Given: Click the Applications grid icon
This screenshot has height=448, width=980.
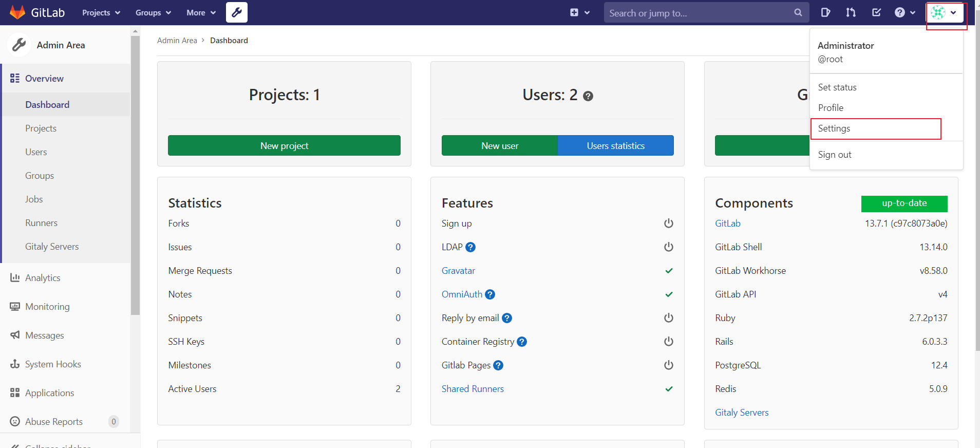Looking at the screenshot, I should (x=15, y=393).
